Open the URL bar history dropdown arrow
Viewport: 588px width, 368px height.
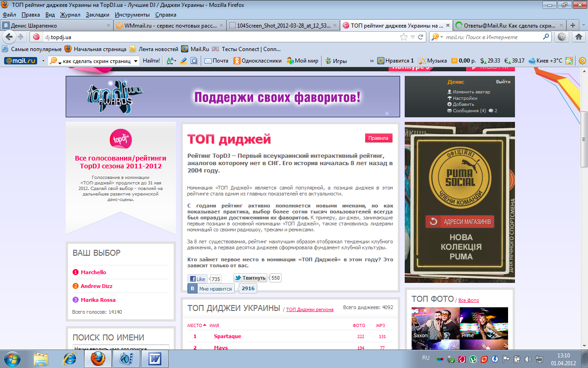(x=413, y=37)
